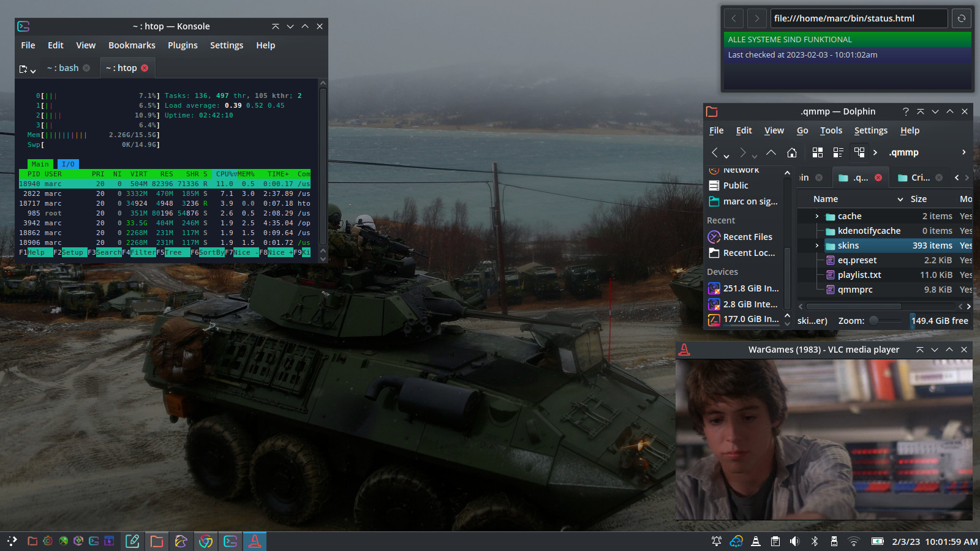Click F6 SortBy in htop footer
Screen dimensions: 980x551
[x=207, y=252]
